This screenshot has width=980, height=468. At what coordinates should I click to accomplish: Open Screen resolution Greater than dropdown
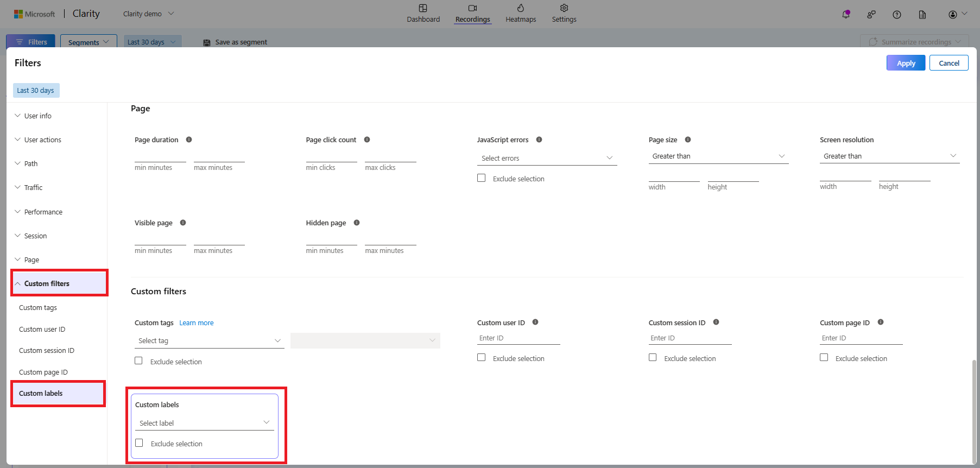(889, 156)
